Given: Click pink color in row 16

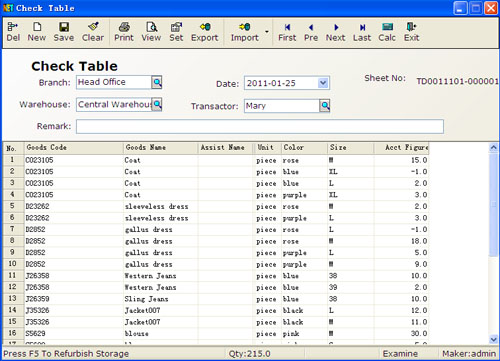Looking at the screenshot, I should 291,334.
